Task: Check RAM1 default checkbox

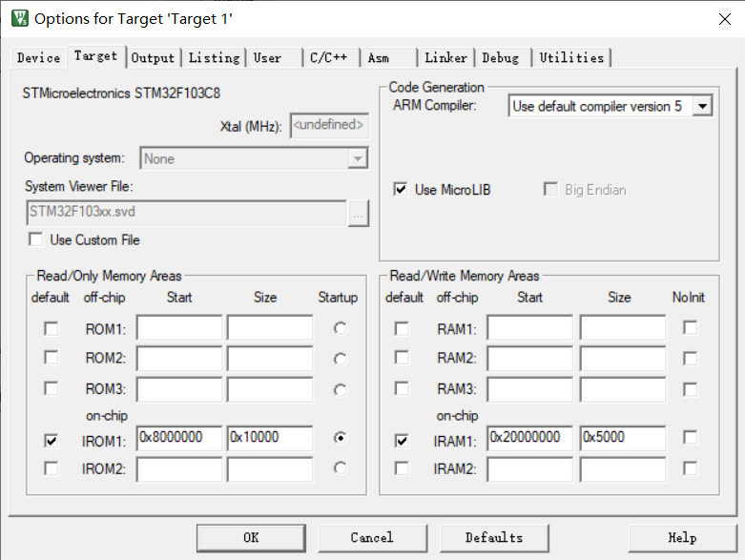Action: [402, 328]
